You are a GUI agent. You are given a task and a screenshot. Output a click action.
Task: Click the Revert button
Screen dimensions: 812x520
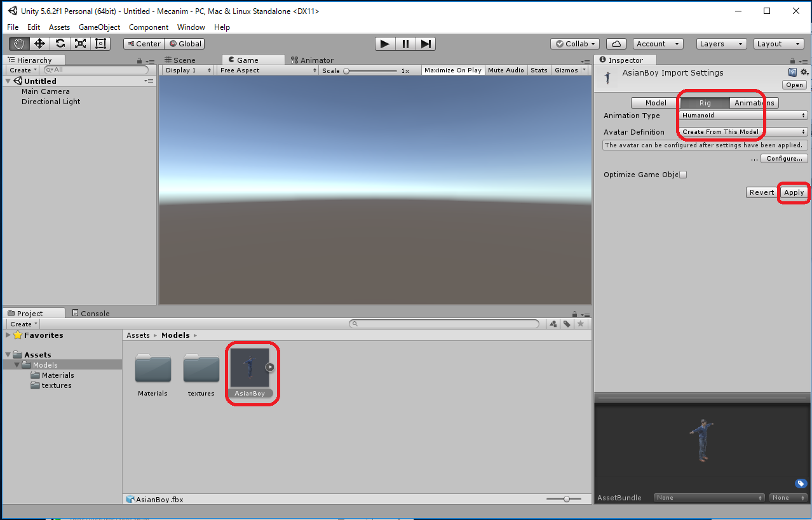[761, 192]
